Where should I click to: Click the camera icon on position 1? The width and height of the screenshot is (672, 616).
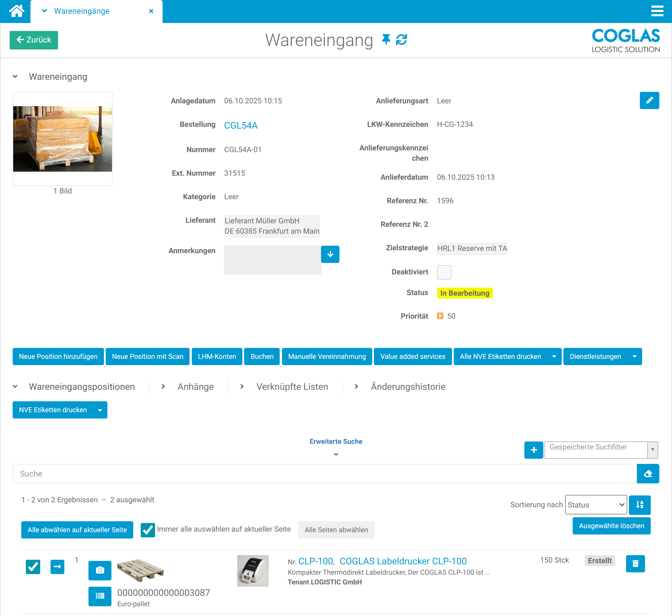99,570
